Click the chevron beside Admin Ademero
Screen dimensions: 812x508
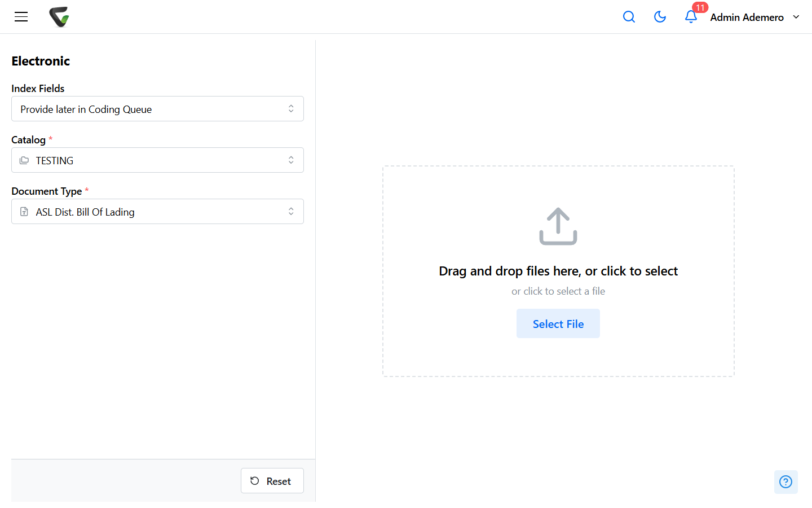(x=796, y=17)
